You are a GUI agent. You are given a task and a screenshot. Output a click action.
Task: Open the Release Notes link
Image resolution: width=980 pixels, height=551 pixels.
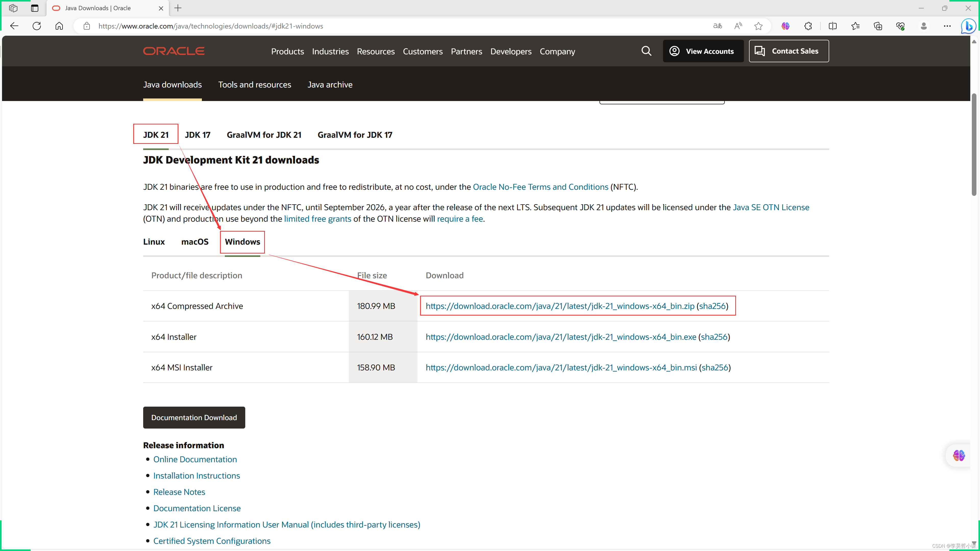coord(179,492)
